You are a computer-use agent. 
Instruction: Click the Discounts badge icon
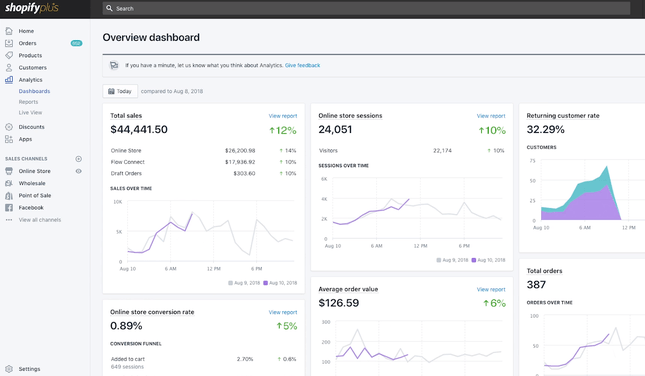9,127
